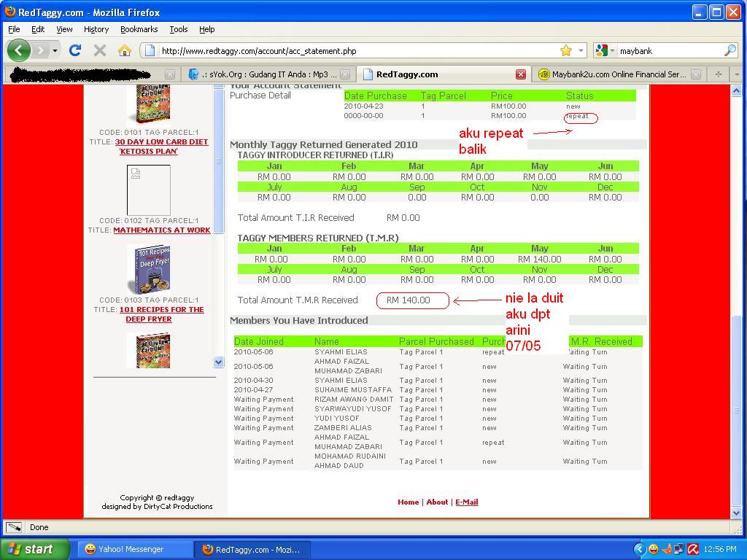Open the Windows Start menu
The width and height of the screenshot is (747, 560).
point(34,549)
